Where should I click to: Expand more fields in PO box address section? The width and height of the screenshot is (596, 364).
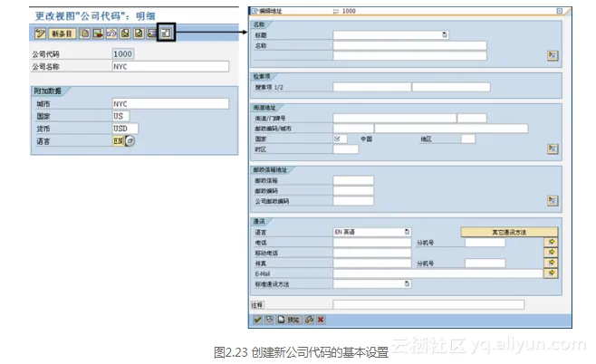coord(553,201)
